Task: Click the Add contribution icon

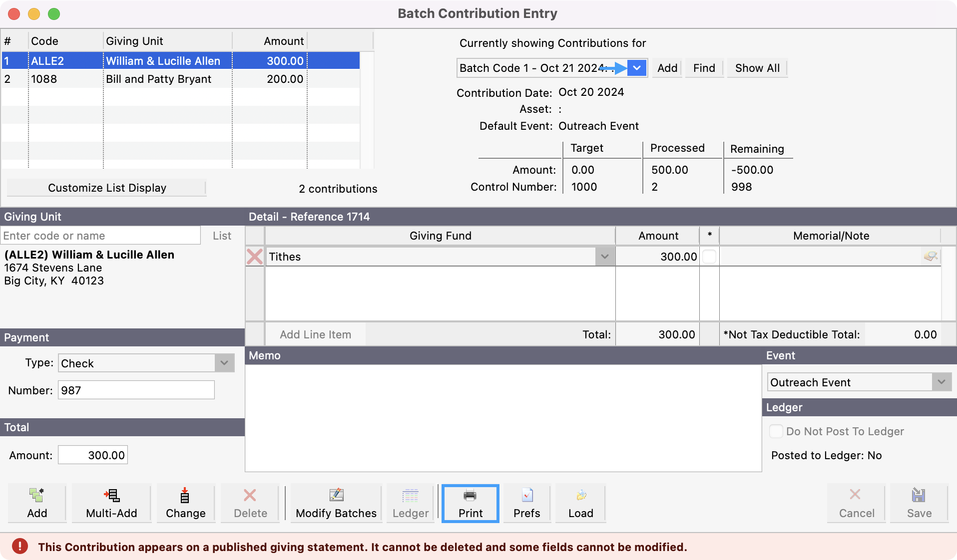Action: (36, 503)
